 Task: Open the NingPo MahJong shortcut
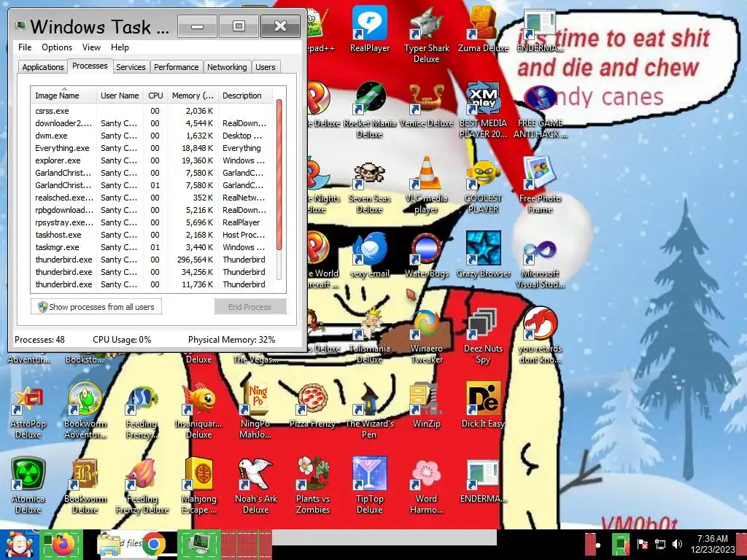coord(256,411)
